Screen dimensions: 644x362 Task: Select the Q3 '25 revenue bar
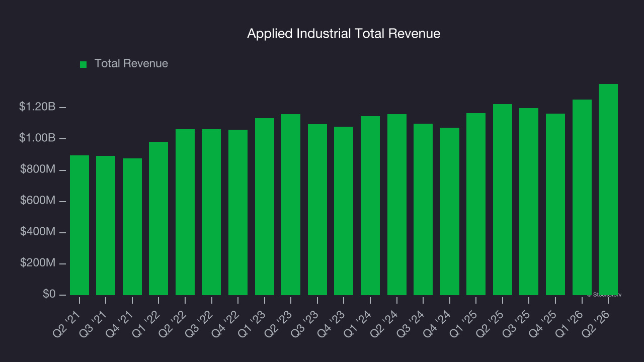pyautogui.click(x=529, y=202)
